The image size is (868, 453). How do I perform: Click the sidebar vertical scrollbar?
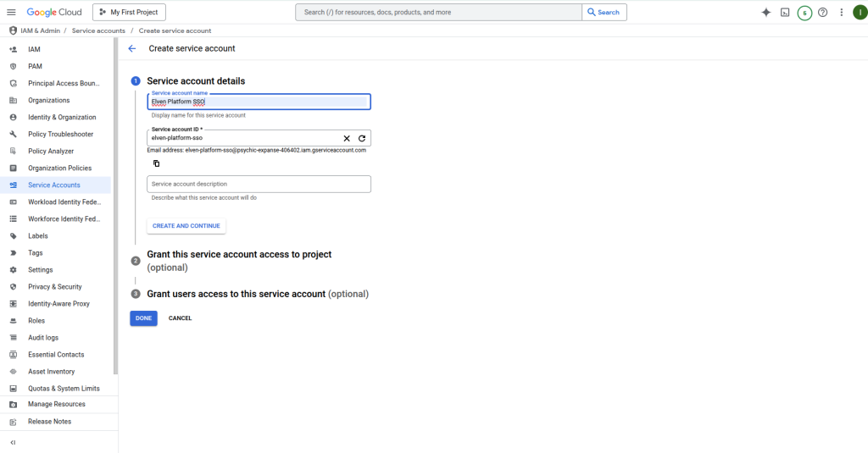coord(115,212)
